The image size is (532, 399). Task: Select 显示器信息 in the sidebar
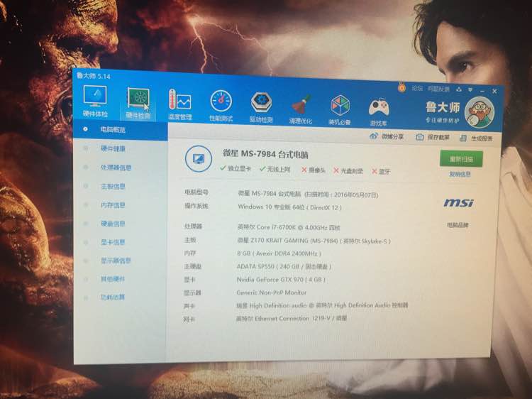point(116,261)
